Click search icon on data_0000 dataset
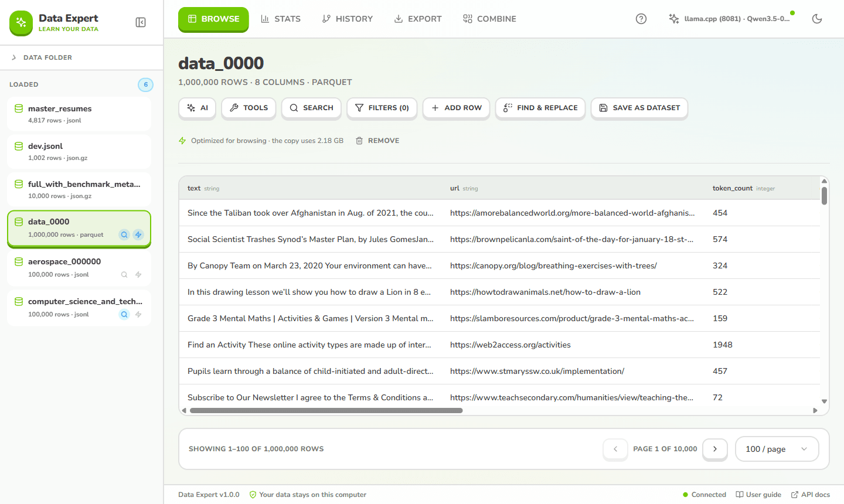Screen dimensions: 844x504 pyautogui.click(x=124, y=234)
